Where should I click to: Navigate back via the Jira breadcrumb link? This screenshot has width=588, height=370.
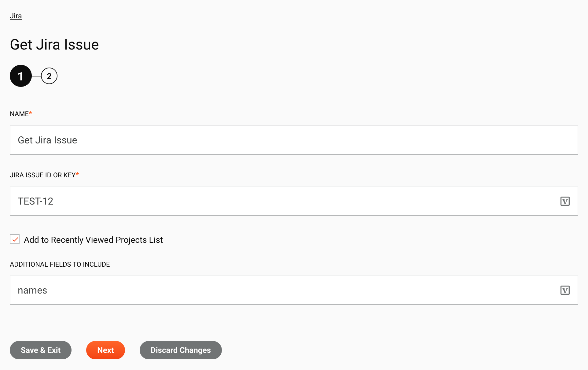click(x=16, y=16)
